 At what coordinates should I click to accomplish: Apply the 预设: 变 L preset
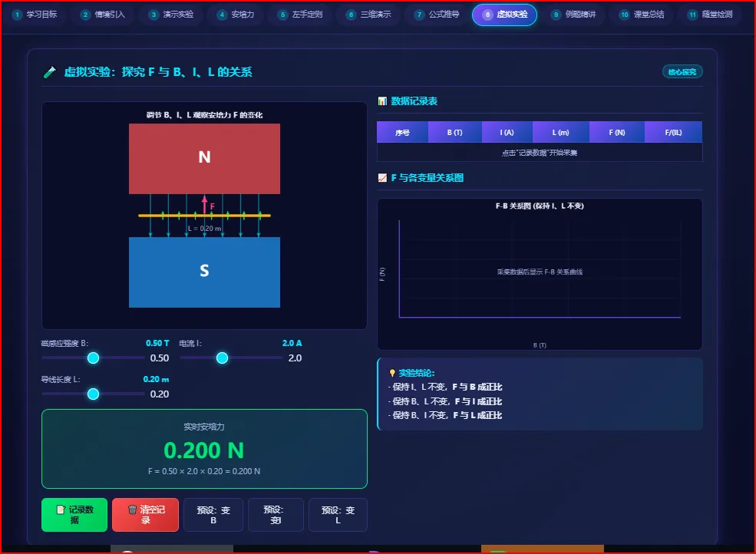pos(338,514)
